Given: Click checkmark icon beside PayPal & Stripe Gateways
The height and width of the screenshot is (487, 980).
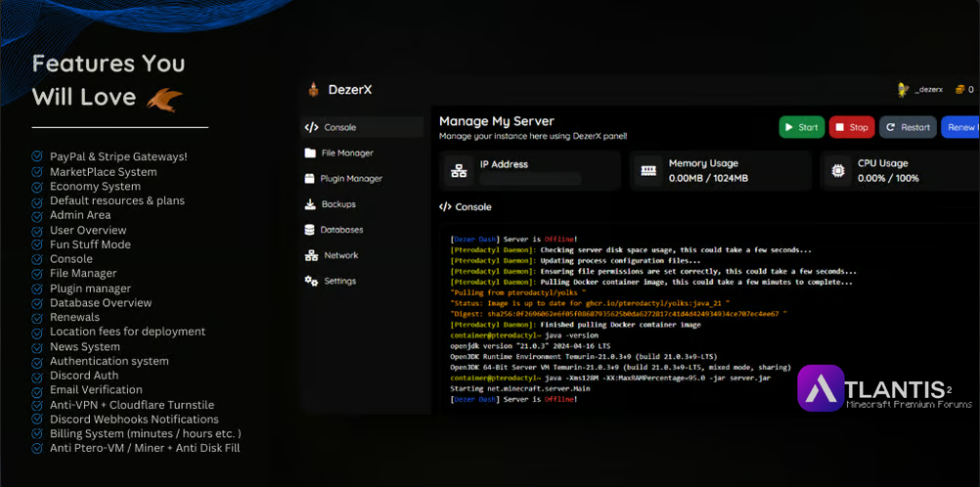Looking at the screenshot, I should (x=37, y=156).
